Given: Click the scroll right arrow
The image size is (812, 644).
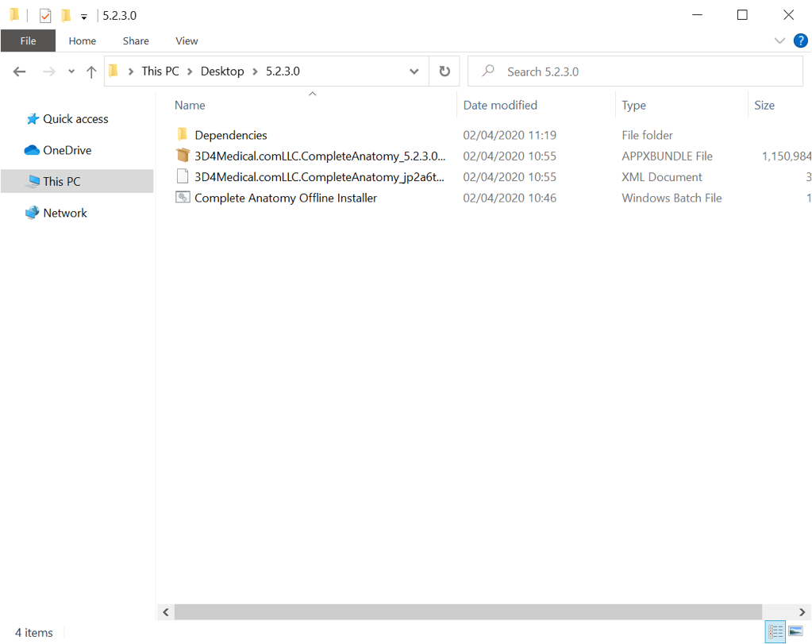Looking at the screenshot, I should click(802, 612).
